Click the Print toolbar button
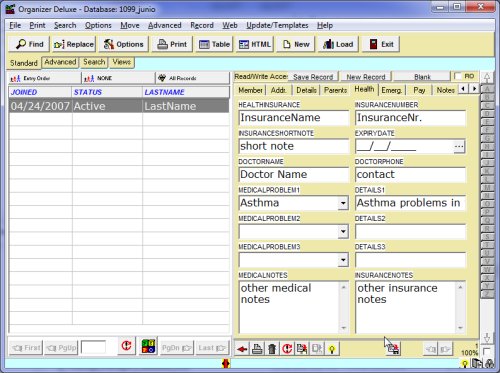 (x=172, y=44)
